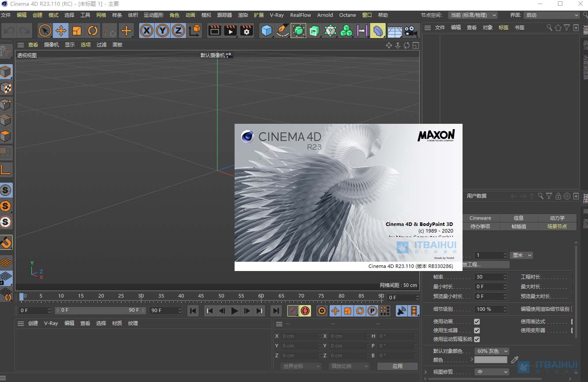
Task: Pick color with the eyedropper icon
Action: [515, 360]
